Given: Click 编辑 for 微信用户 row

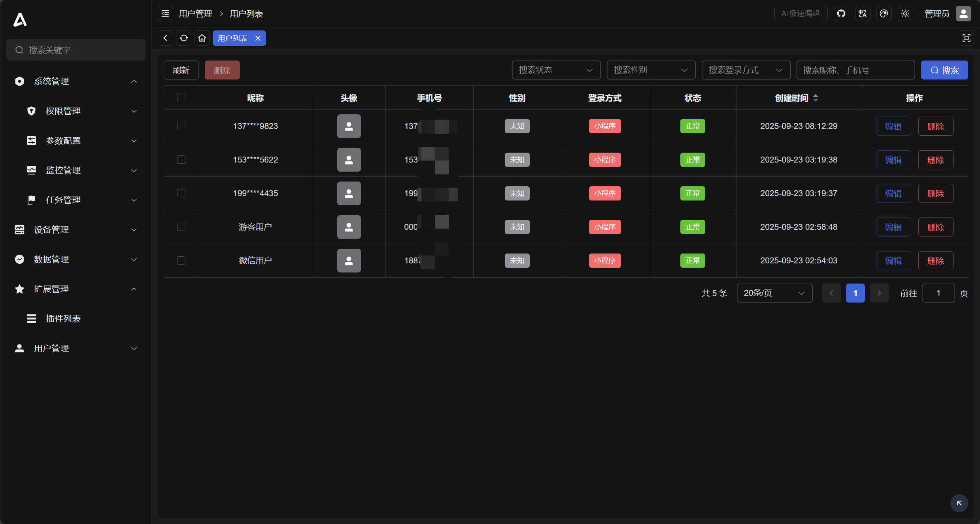Looking at the screenshot, I should [x=893, y=261].
